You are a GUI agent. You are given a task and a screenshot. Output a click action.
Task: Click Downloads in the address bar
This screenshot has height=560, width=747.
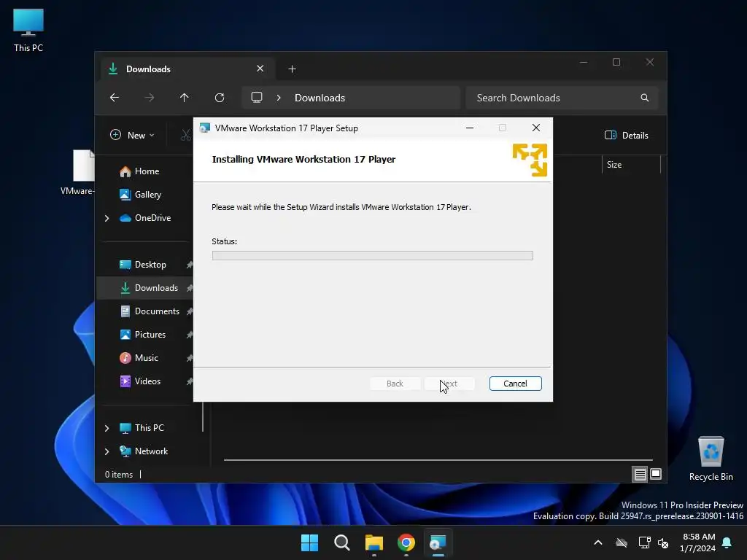point(320,98)
